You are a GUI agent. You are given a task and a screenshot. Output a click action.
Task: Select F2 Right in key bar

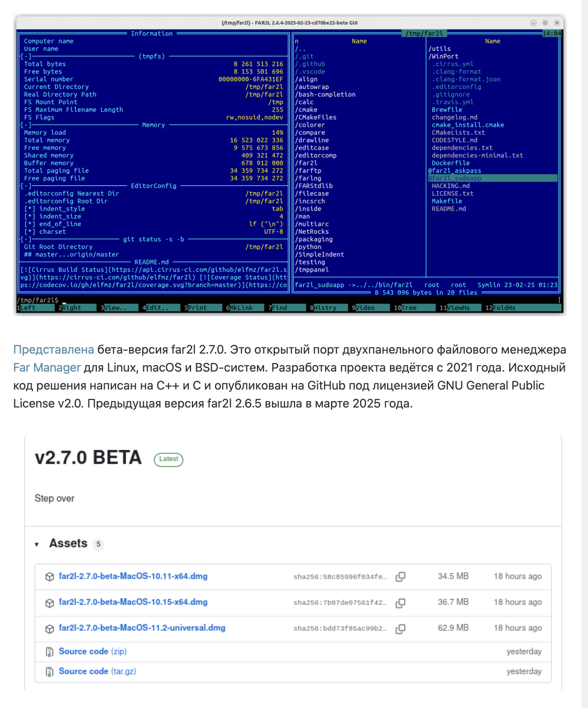[77, 308]
